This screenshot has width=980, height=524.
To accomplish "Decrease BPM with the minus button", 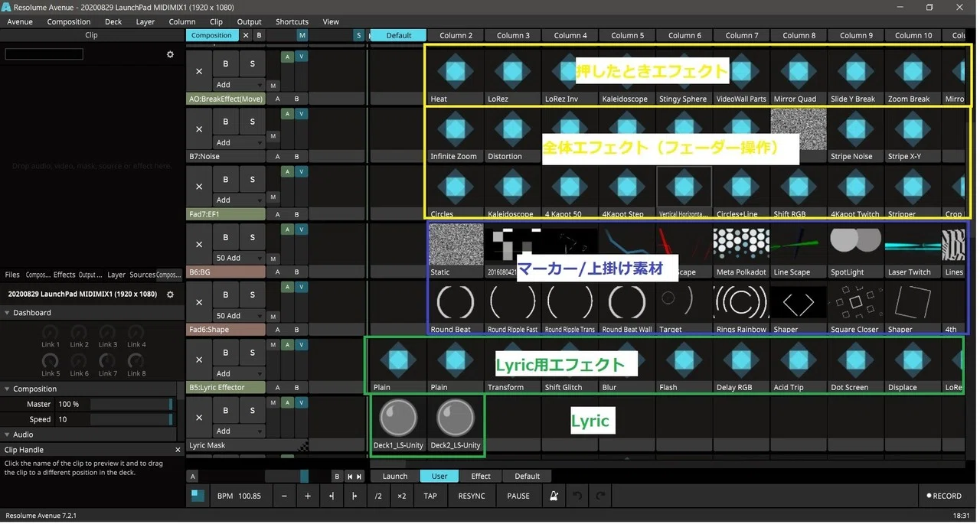I will (x=284, y=496).
